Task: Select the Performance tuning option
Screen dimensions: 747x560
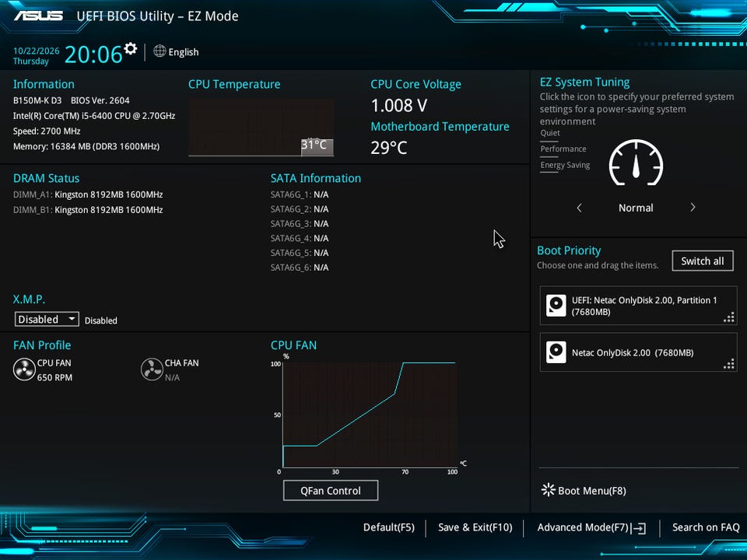Action: 563,149
